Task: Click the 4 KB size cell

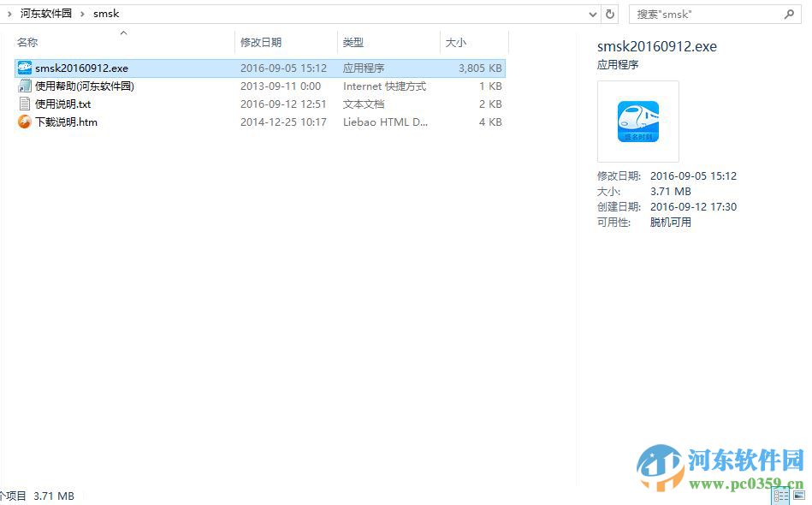Action: coord(490,122)
